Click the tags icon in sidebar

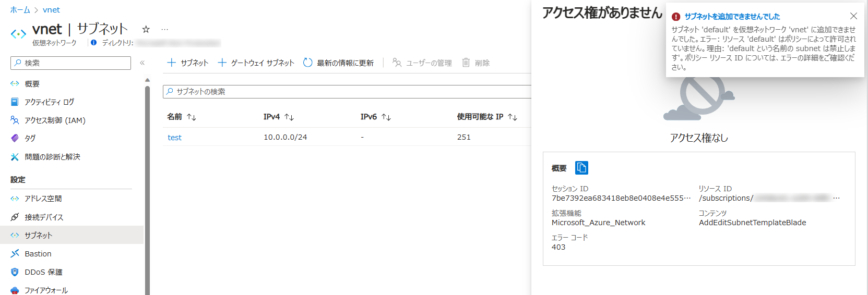point(15,138)
